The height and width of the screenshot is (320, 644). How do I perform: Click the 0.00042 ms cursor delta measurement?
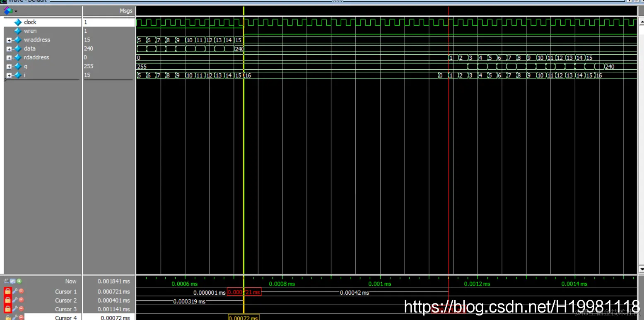point(354,293)
